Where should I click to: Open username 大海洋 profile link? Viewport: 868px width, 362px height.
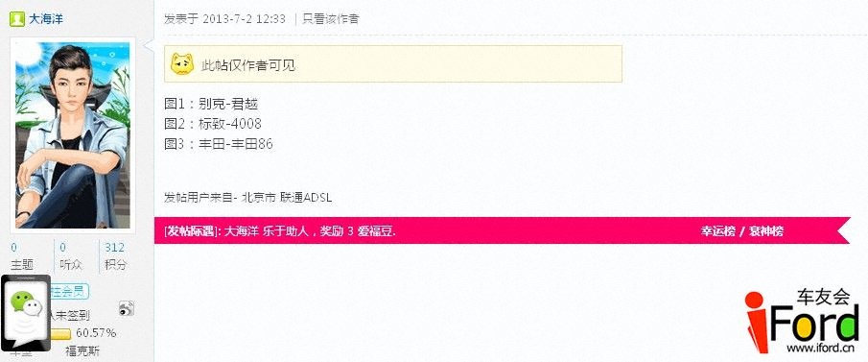point(46,19)
